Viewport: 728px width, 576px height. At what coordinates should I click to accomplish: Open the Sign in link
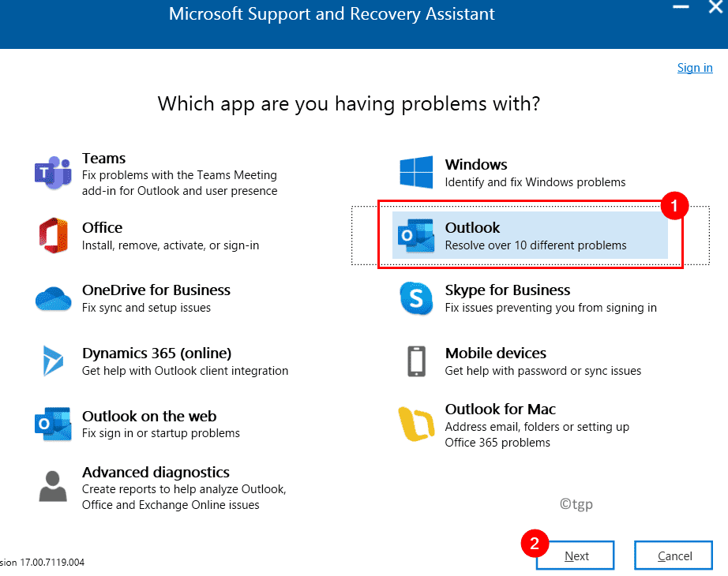coord(695,68)
